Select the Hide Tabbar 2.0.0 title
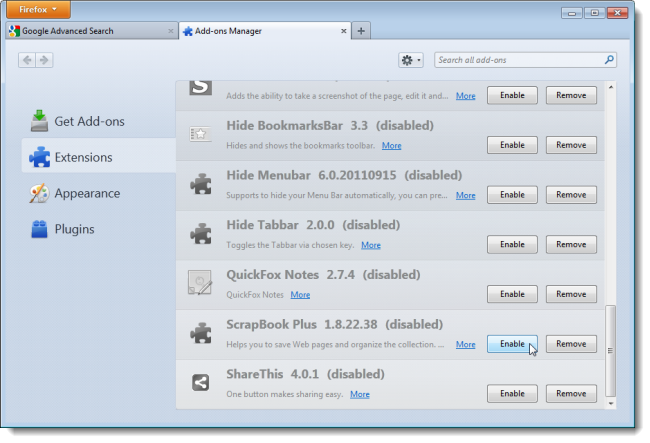This screenshot has width=650, height=443. [280, 225]
